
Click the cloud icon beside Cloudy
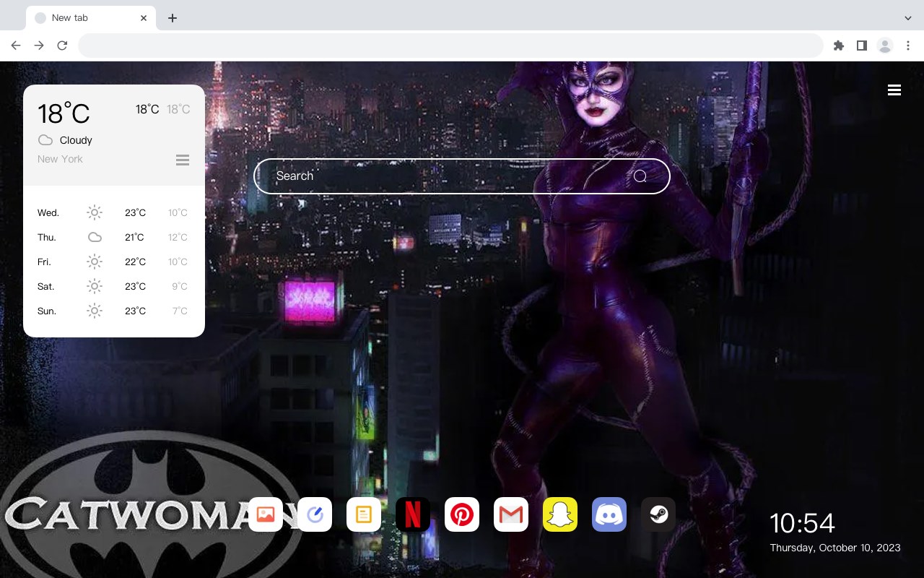point(45,140)
